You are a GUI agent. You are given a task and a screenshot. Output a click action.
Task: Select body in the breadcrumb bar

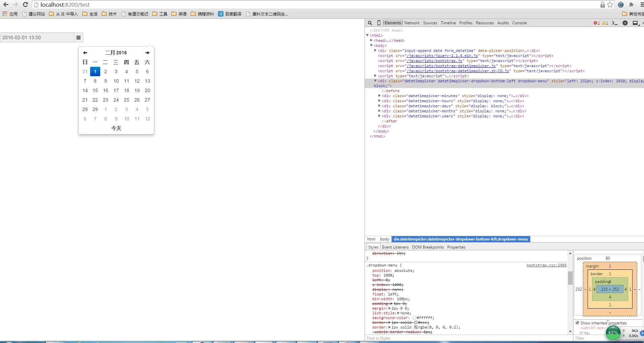click(384, 239)
